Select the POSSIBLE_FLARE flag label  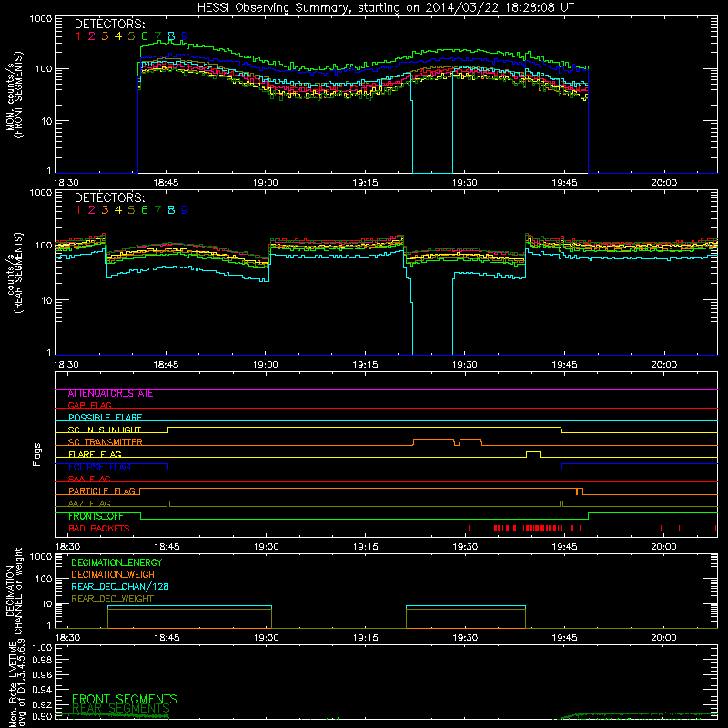pos(105,418)
